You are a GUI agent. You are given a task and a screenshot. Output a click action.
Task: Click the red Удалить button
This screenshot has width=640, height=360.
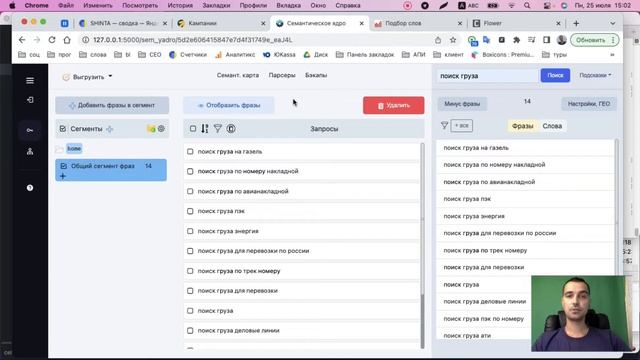[x=393, y=105]
